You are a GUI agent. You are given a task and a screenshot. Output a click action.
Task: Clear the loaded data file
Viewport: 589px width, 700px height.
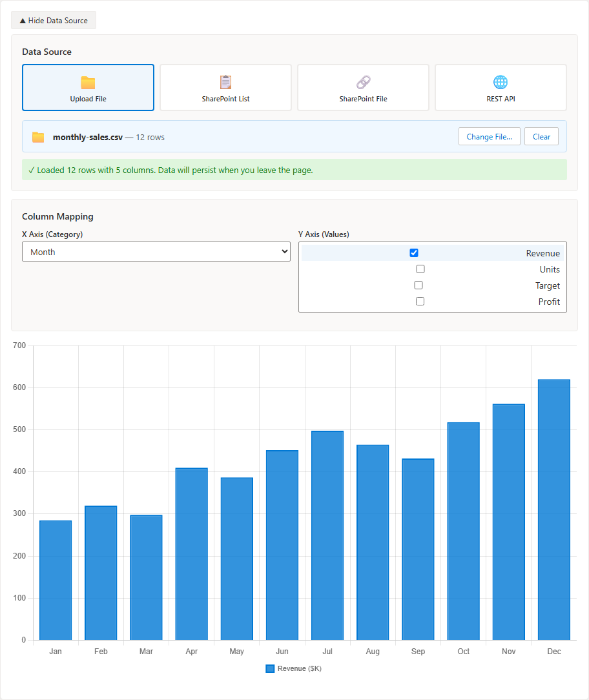coord(541,137)
